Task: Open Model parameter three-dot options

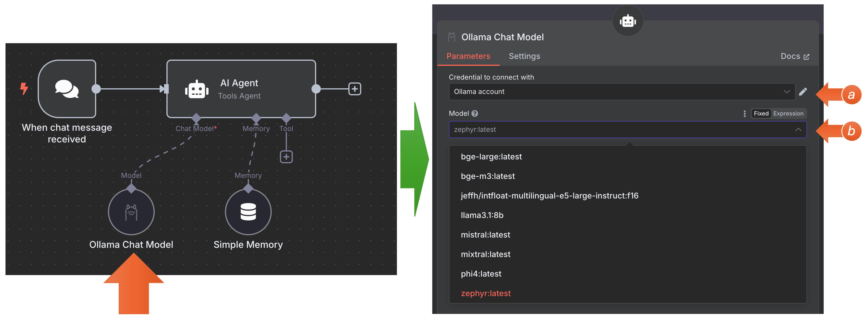Action: click(744, 114)
